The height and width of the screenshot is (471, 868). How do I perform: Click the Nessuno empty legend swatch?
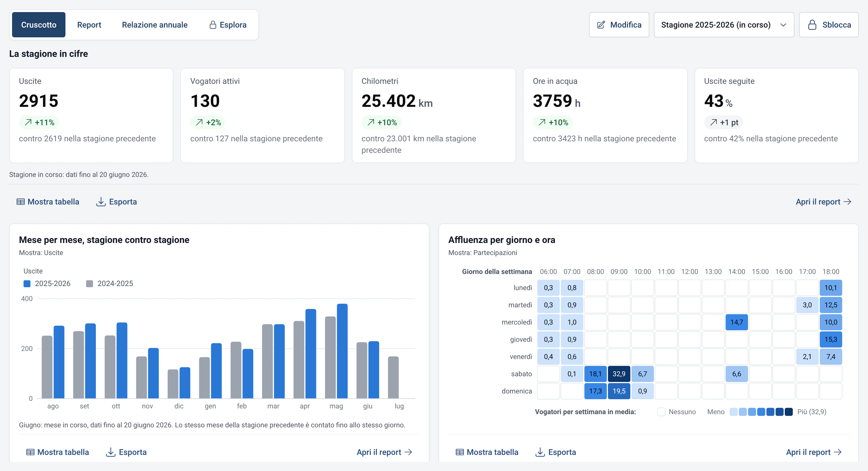(661, 412)
